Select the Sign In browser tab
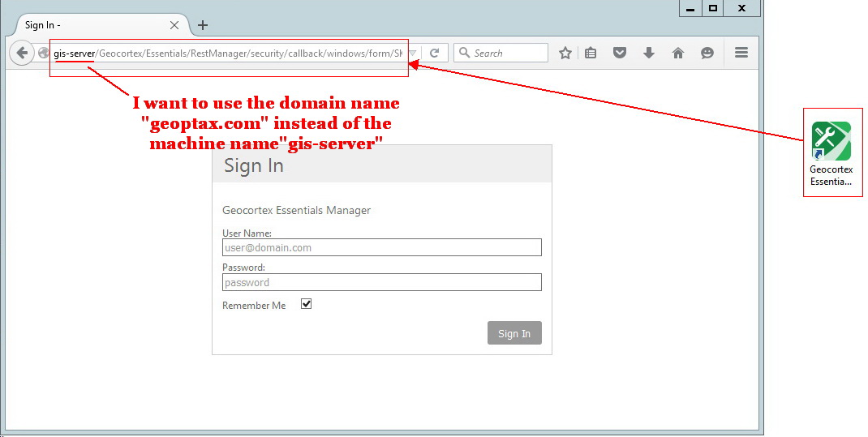Image resolution: width=868 pixels, height=437 pixels. point(102,25)
